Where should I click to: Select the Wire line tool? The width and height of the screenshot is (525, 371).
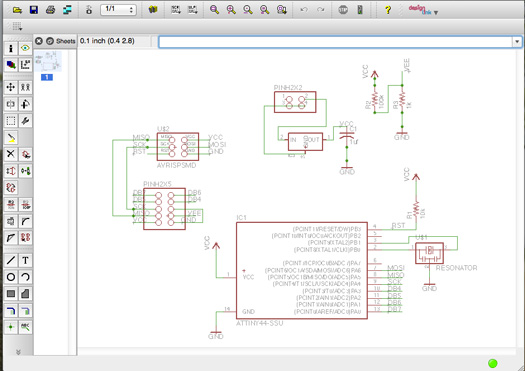coord(11,260)
